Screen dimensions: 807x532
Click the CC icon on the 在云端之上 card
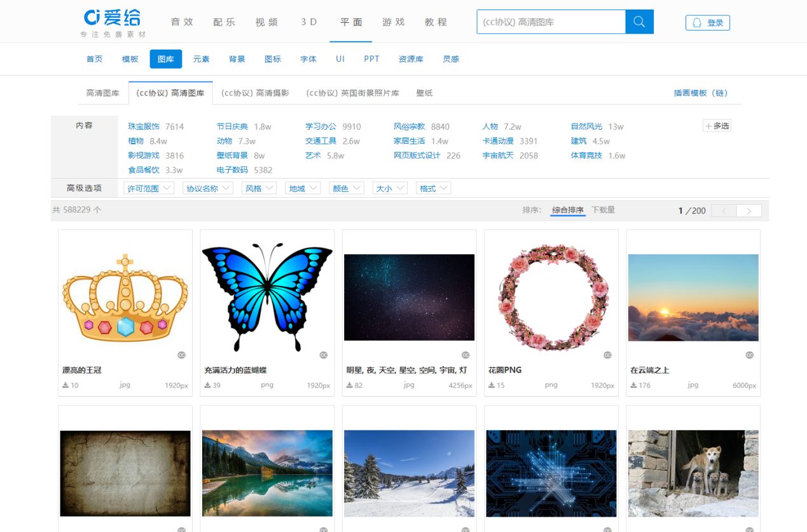(x=750, y=355)
